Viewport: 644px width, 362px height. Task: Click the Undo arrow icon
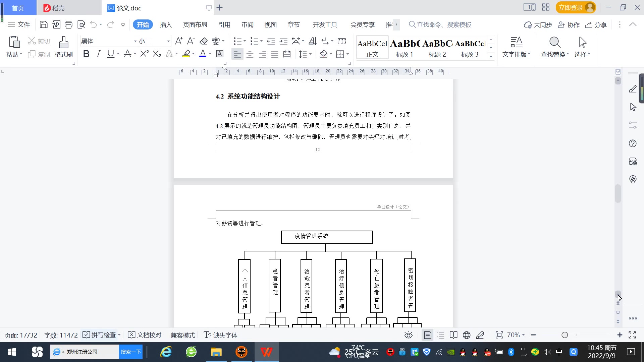[94, 24]
